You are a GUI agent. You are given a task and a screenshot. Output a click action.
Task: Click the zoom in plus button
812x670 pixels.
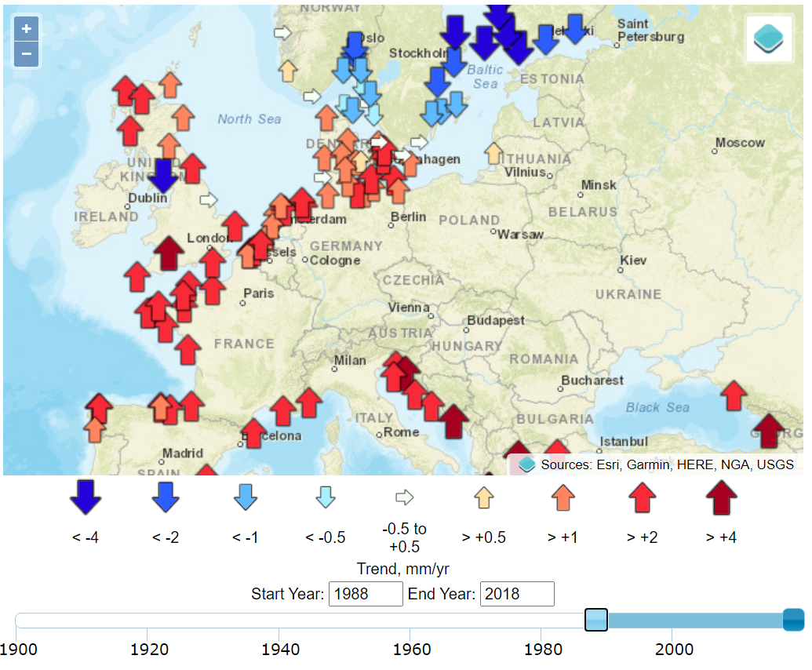pos(27,29)
